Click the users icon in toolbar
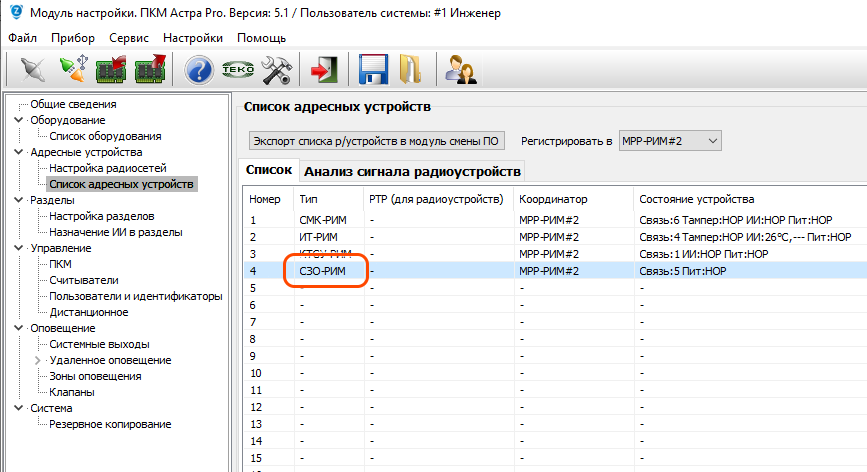Viewport: 867px width, 472px height. click(x=460, y=69)
